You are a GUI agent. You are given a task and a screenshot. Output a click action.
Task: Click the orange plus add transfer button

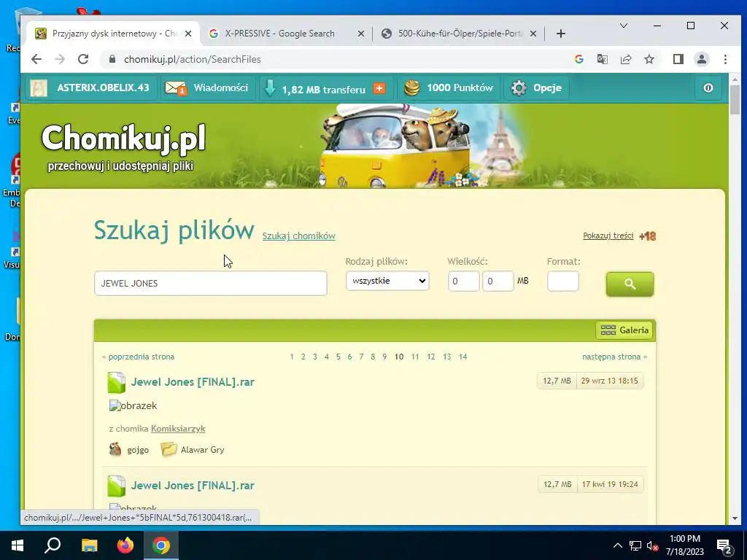(379, 88)
